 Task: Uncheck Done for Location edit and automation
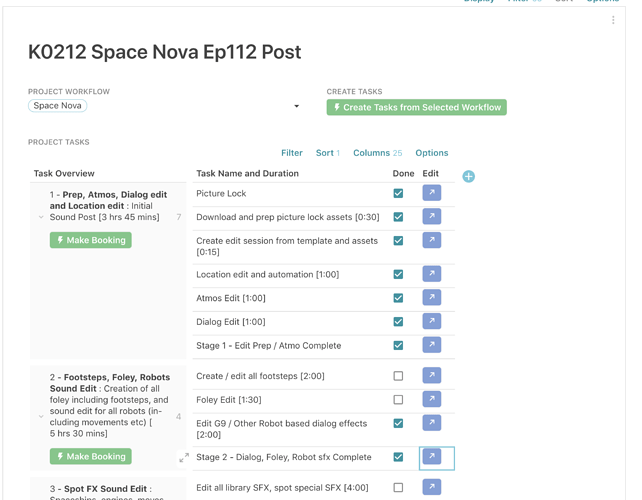[398, 274]
